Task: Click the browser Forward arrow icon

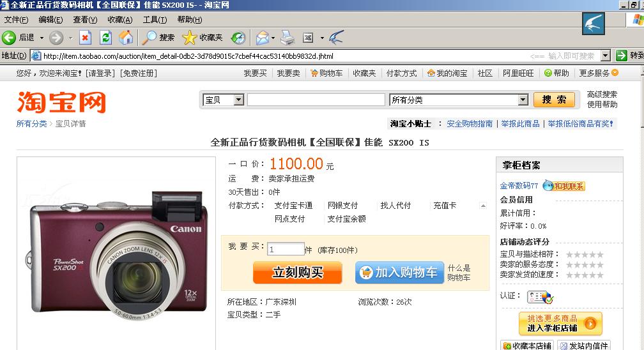Action: pyautogui.click(x=56, y=38)
